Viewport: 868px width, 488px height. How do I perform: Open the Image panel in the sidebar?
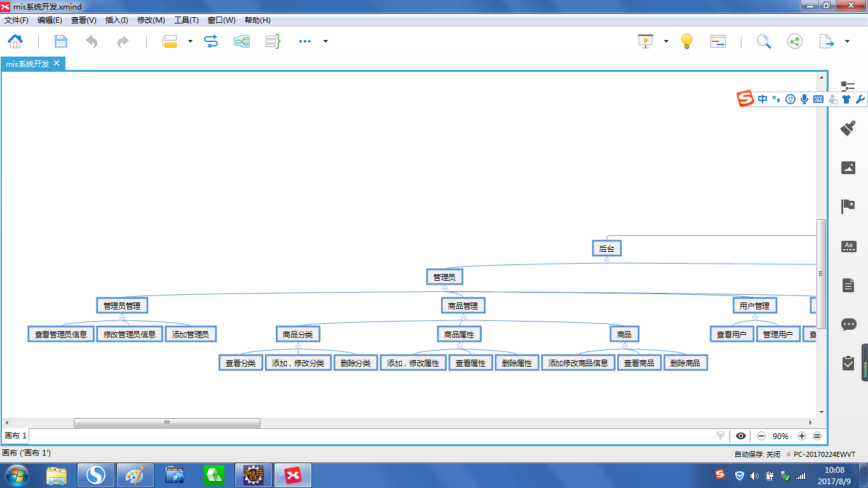[x=848, y=168]
